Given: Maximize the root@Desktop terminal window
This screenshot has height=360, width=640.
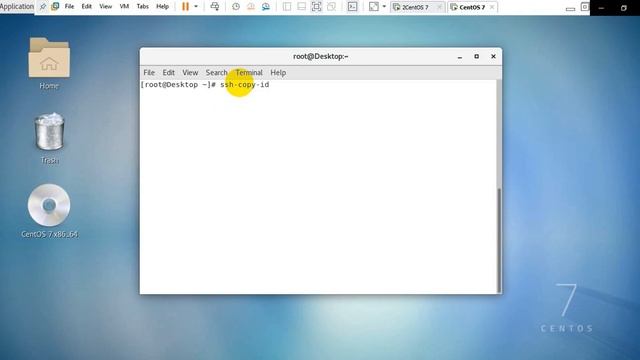Looking at the screenshot, I should pyautogui.click(x=476, y=56).
